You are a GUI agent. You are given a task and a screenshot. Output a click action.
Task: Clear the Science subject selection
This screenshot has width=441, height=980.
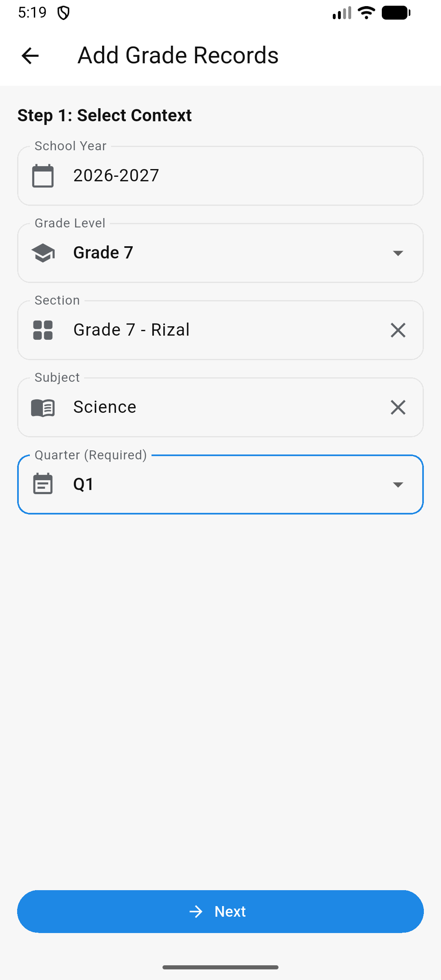coord(398,408)
